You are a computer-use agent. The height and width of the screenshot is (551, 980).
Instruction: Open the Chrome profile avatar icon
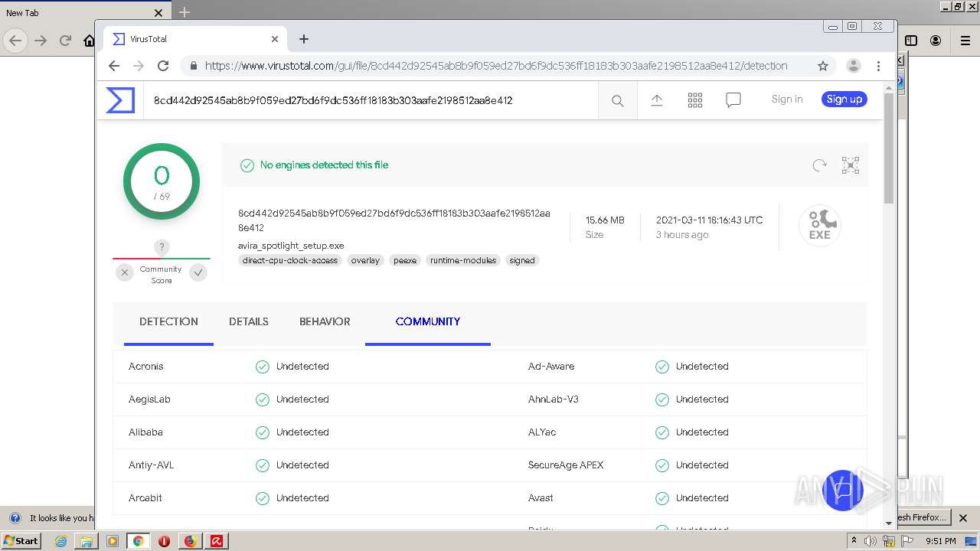tap(854, 66)
